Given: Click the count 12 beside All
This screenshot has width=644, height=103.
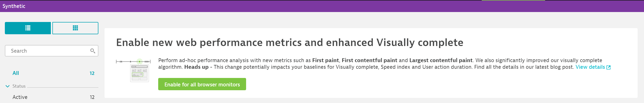Looking at the screenshot, I should pyautogui.click(x=92, y=73).
